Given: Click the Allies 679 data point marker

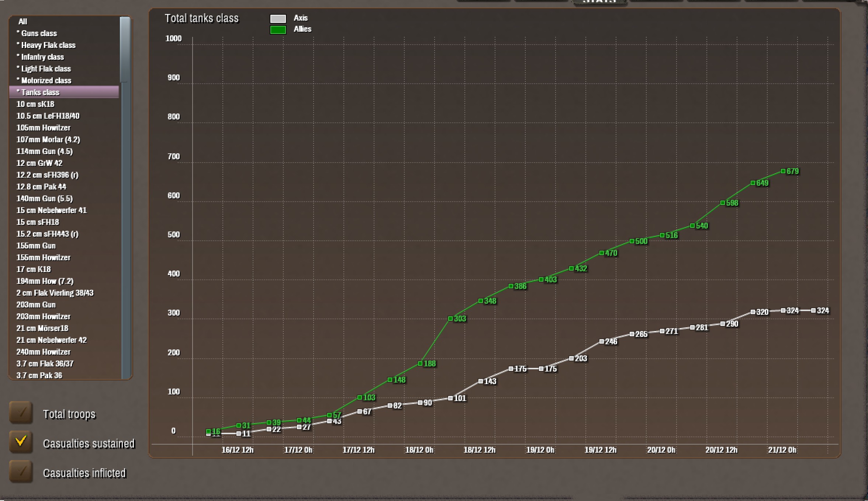Looking at the screenshot, I should (783, 171).
